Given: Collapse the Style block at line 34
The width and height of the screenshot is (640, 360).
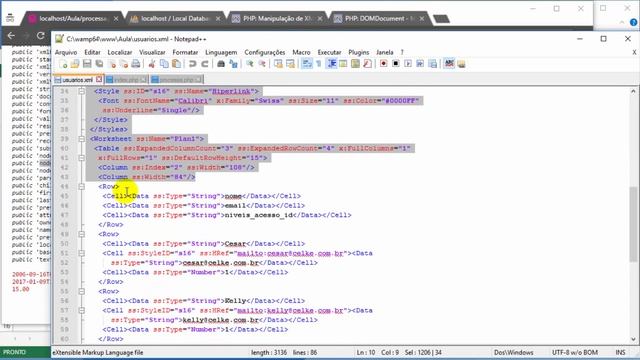Looking at the screenshot, I should tap(82, 91).
